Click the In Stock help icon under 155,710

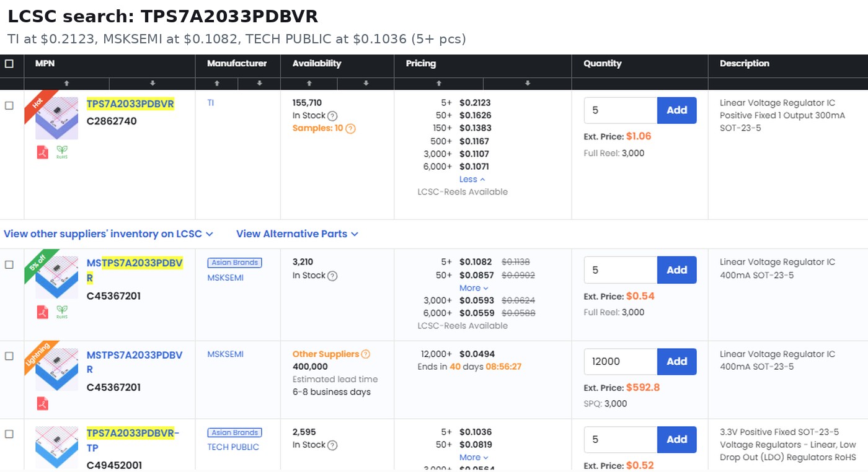[332, 116]
